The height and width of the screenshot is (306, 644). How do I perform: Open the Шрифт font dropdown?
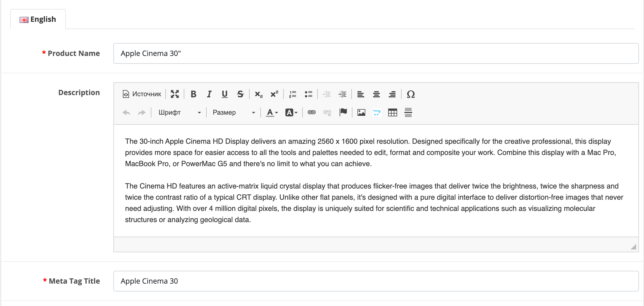click(179, 112)
